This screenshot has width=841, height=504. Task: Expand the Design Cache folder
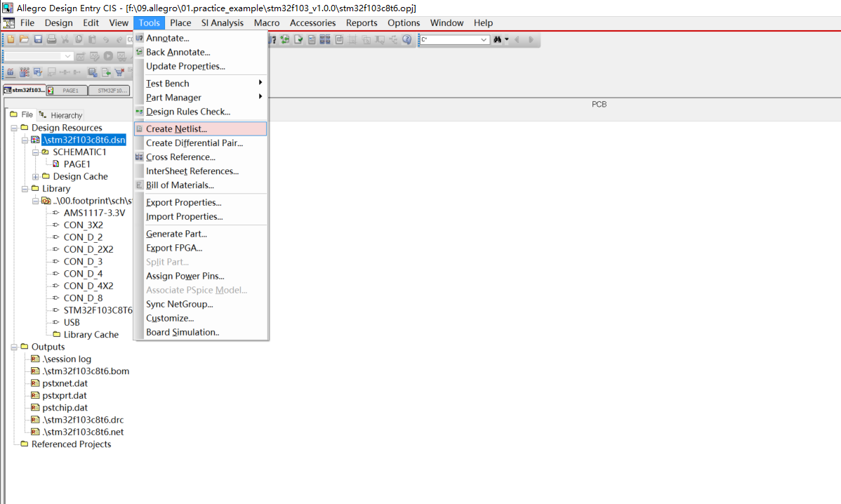coord(35,177)
